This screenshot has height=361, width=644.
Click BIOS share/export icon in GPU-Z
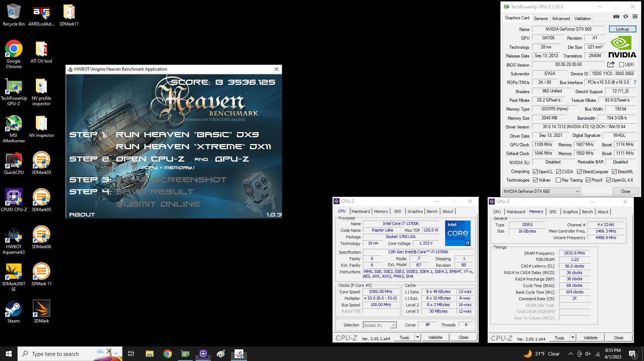(611, 64)
